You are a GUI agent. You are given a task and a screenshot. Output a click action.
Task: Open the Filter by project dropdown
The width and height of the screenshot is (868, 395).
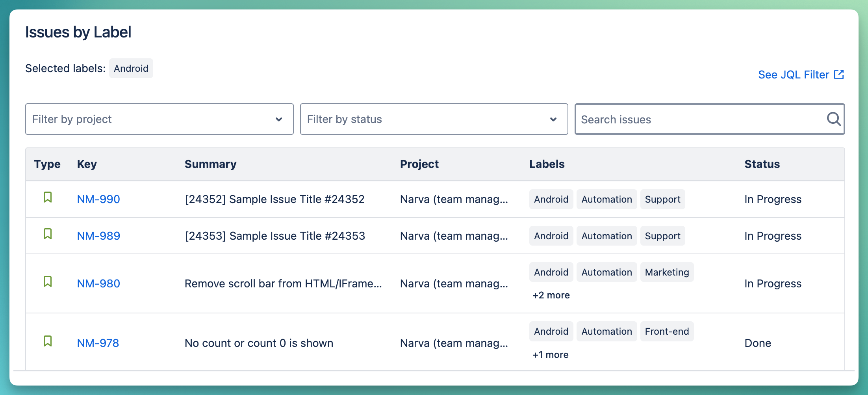159,119
